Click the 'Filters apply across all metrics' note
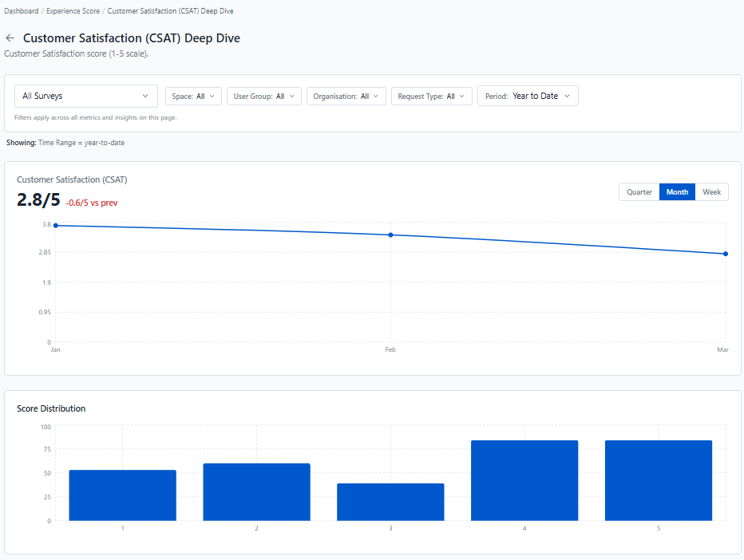Screen dimensions: 744x560 coord(95,117)
